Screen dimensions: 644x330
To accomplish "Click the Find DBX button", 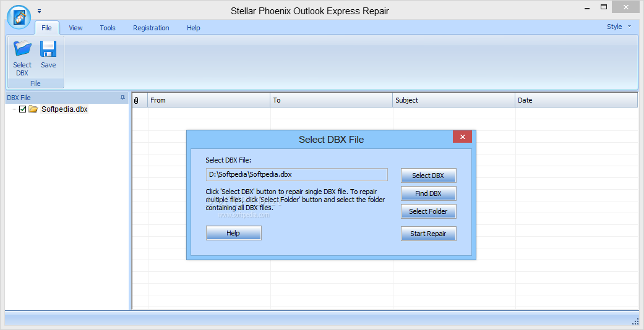I will point(428,193).
